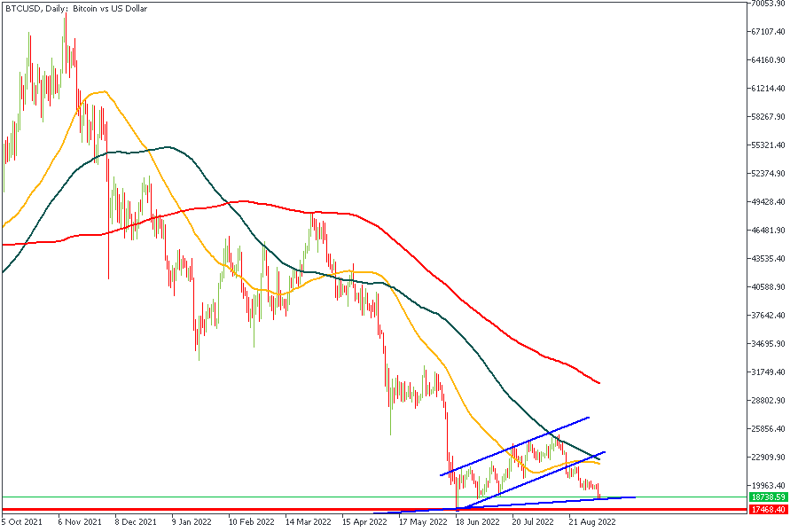Click the 70053.30 price axis label

click(x=768, y=4)
